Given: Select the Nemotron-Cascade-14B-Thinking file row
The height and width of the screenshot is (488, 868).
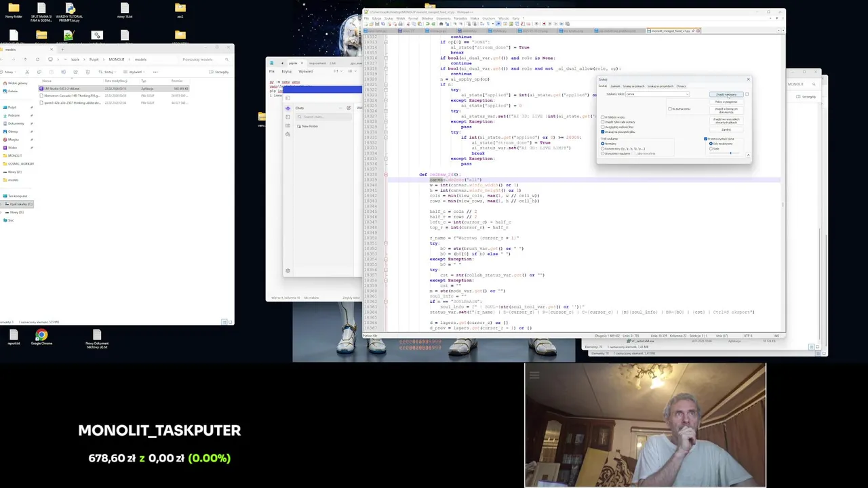Looking at the screenshot, I should tap(114, 96).
